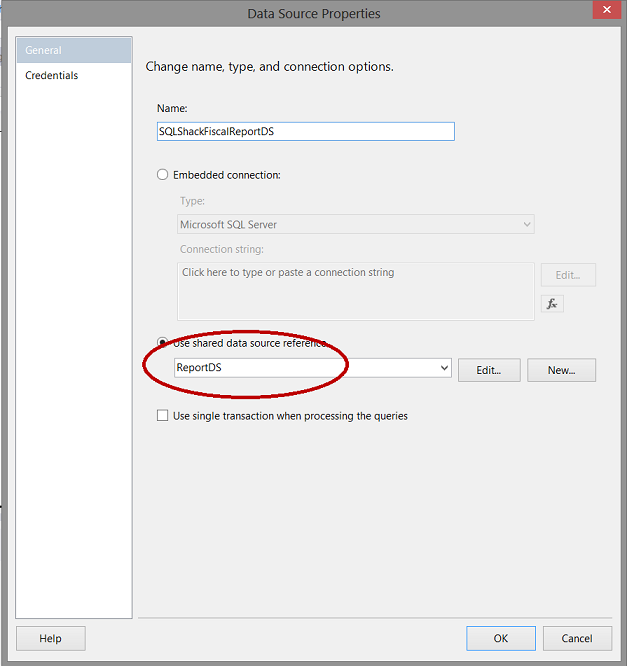The width and height of the screenshot is (627, 666).
Task: Switch to the General page
Action: click(74, 50)
